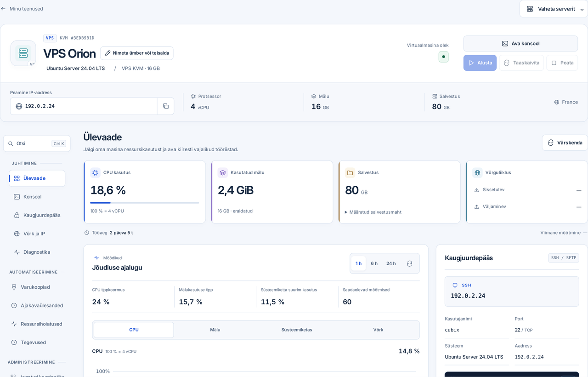Screen dimensions: 588x377
Task: Click the Ülevaade grid icon in sidebar
Action: [x=17, y=178]
